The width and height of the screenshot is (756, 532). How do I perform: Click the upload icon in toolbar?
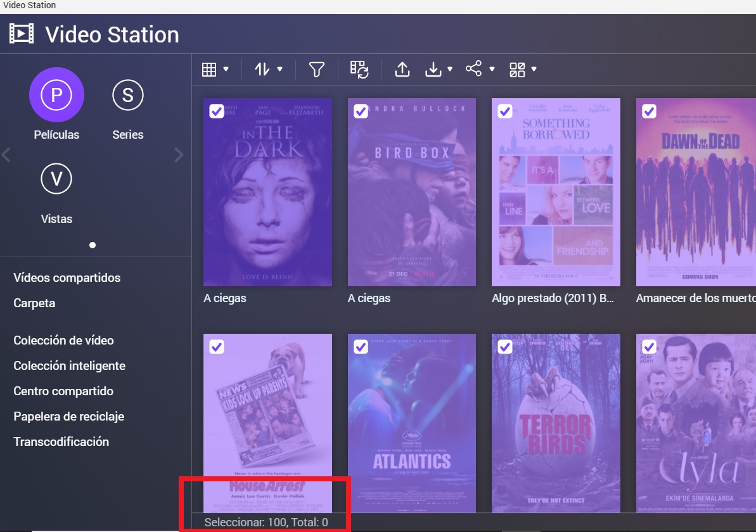[402, 69]
